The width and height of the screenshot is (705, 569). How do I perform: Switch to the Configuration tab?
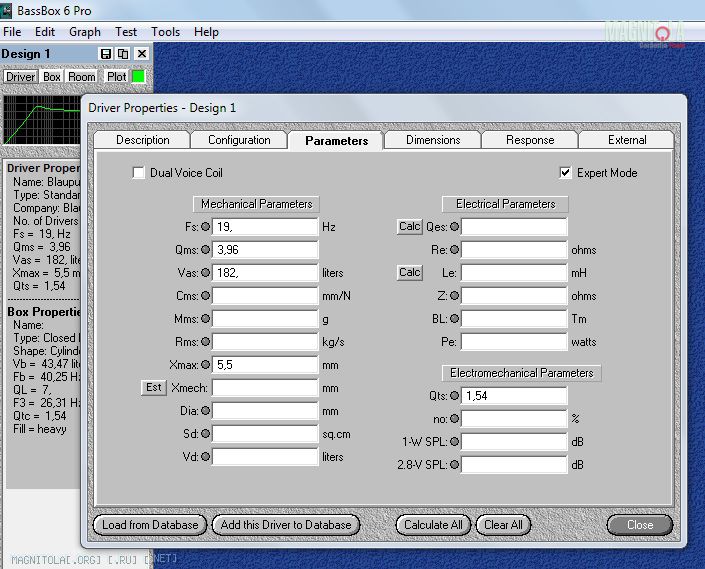coord(239,140)
